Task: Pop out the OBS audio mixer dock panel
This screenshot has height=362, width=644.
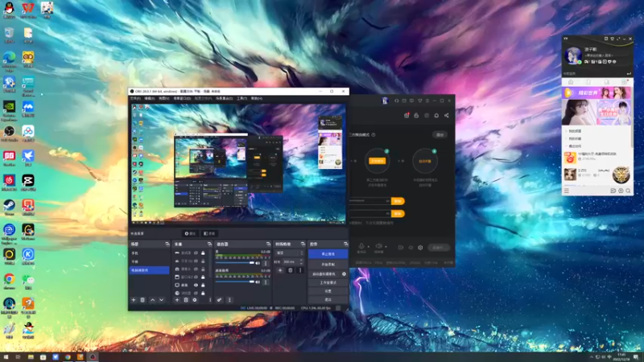Action: tap(269, 244)
